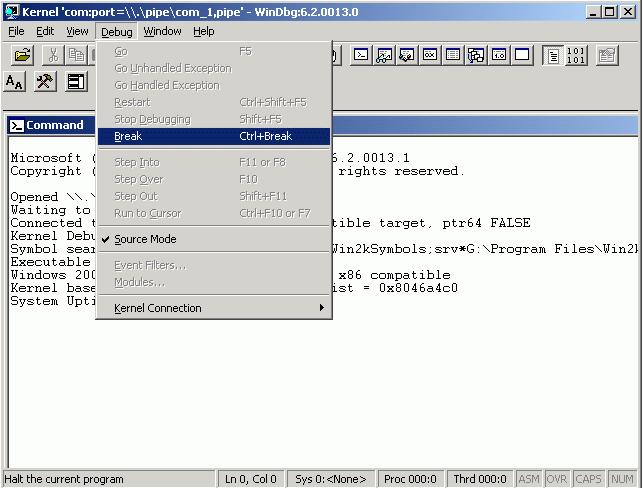Click Go Unhandled Exception menu entry
Screen dimensions: 642x488
click(214, 68)
